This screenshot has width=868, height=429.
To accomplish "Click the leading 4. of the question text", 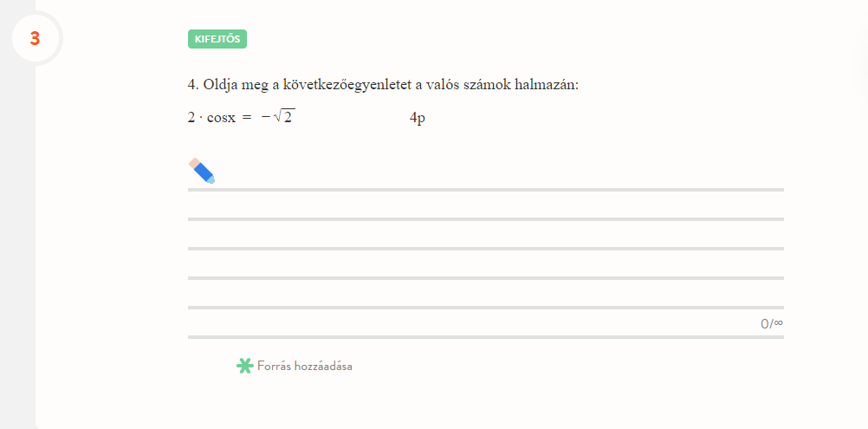I will (x=193, y=85).
